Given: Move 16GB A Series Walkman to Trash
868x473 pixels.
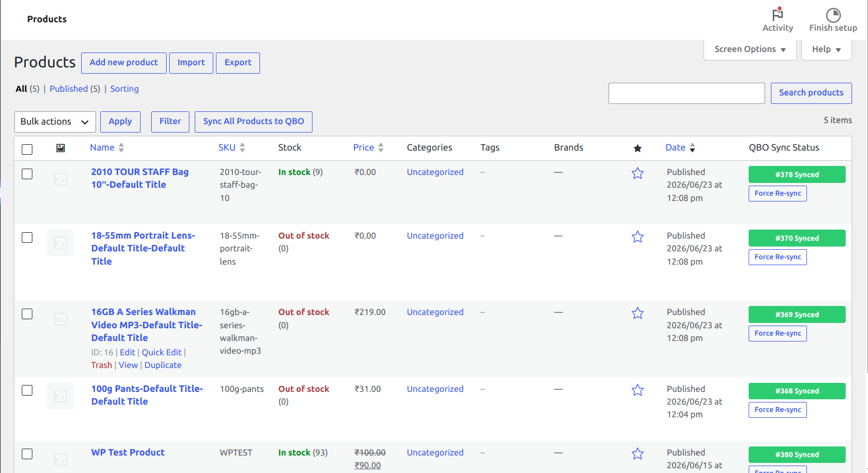Looking at the screenshot, I should coord(101,365).
